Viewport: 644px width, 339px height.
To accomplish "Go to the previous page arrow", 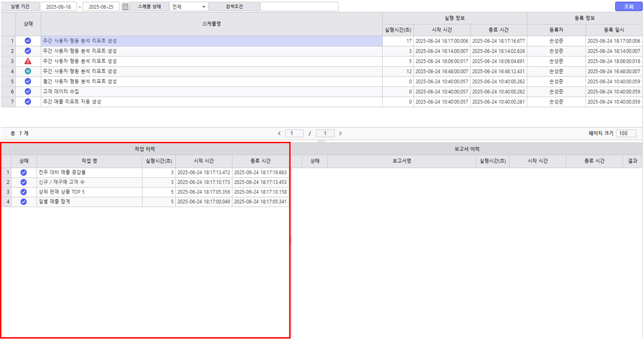I will pos(280,134).
